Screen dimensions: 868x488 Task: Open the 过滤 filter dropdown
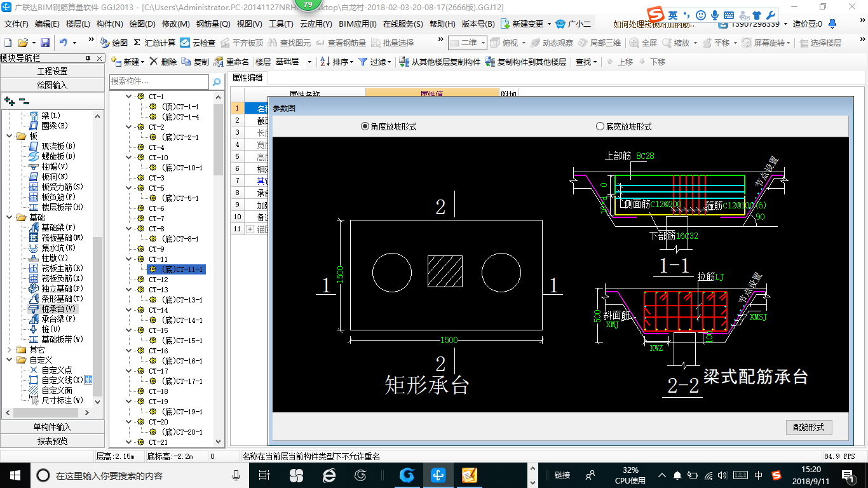[374, 62]
